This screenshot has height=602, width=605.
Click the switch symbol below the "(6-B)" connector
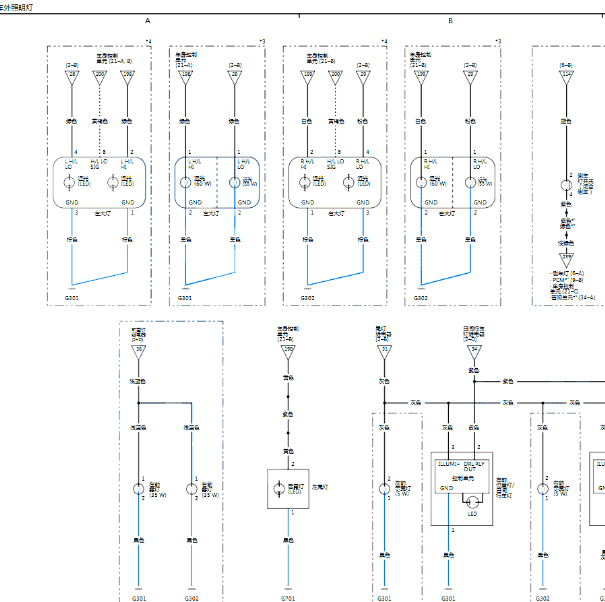point(566,185)
